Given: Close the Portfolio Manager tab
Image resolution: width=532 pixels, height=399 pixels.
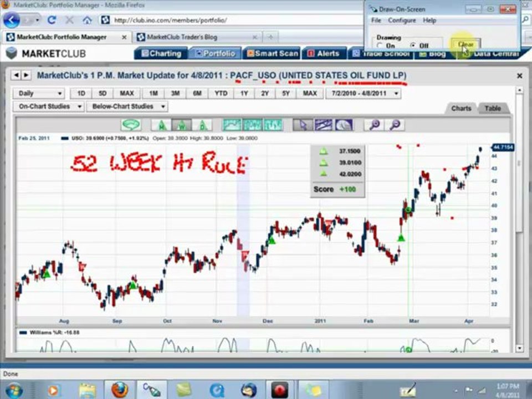Looking at the screenshot, I should (124, 37).
